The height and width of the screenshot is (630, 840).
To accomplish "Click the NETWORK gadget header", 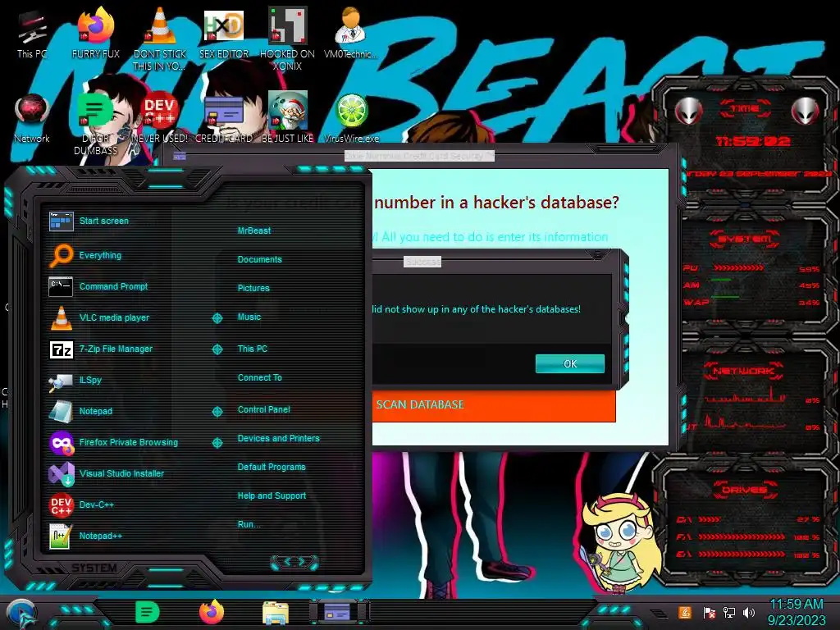I will point(745,371).
